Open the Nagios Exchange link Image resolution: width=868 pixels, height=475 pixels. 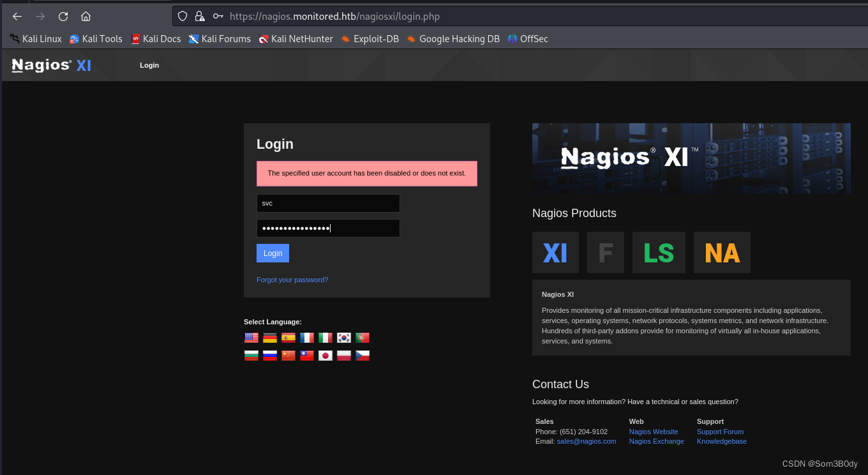(656, 441)
